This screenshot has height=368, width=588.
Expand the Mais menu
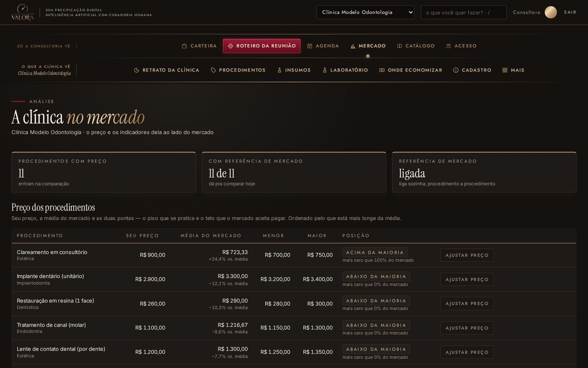513,70
